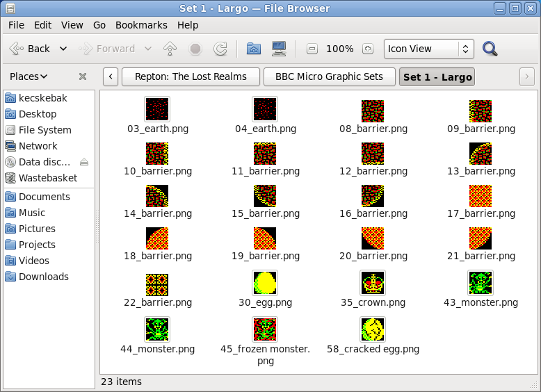The width and height of the screenshot is (541, 392).
Task: Select 45_frozen monster.png thumbnail
Action: (x=265, y=329)
